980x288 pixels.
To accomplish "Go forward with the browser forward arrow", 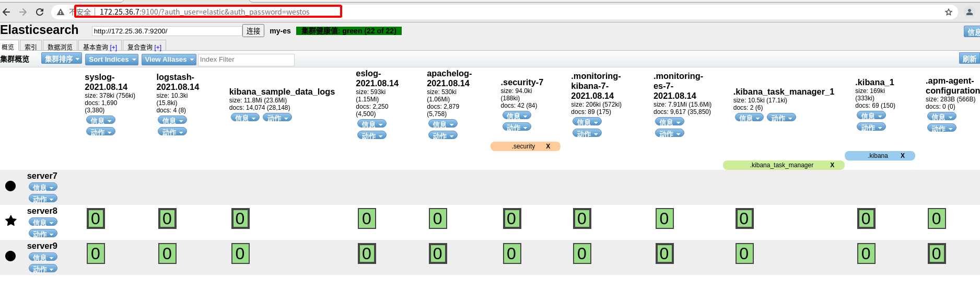I will click(23, 12).
